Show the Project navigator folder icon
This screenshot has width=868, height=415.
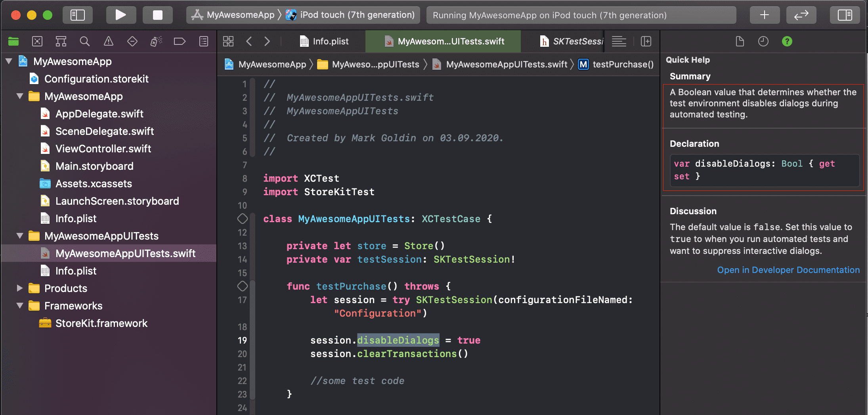pyautogui.click(x=13, y=41)
